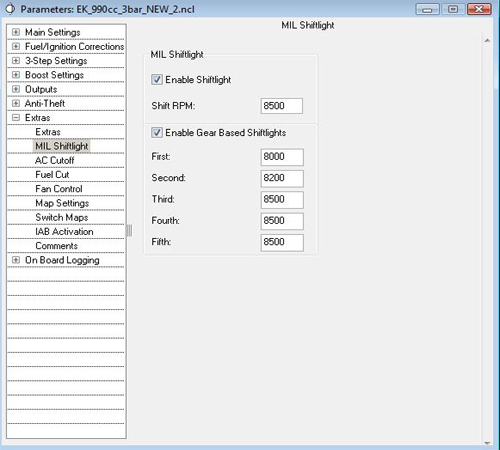Click the Fifth gear RPM field
500x450 pixels.
pos(282,243)
